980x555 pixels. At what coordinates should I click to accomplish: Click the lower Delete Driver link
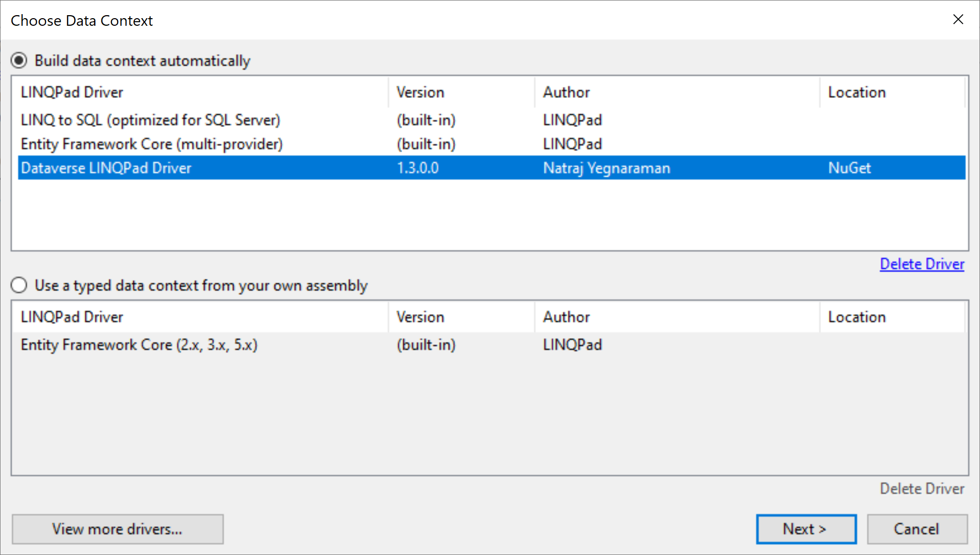[x=921, y=489]
